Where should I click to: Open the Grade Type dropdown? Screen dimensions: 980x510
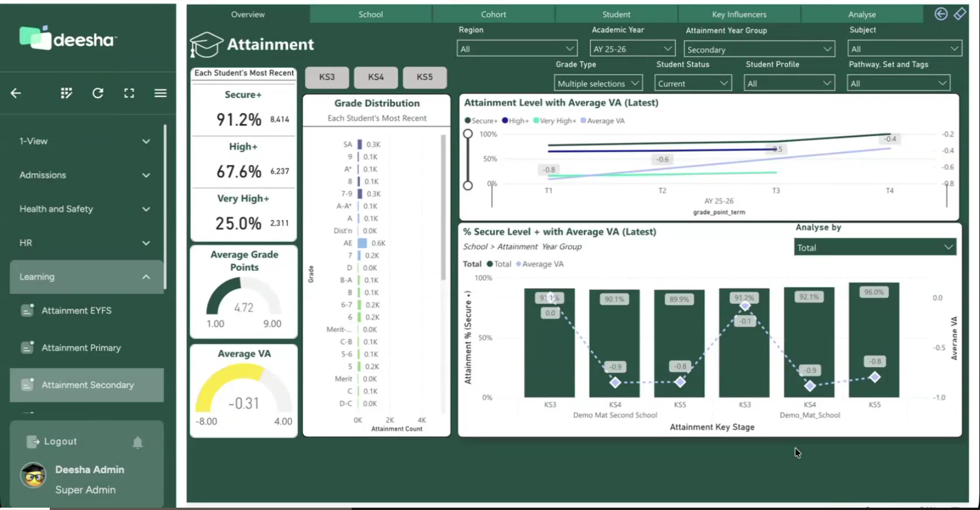pyautogui.click(x=598, y=83)
